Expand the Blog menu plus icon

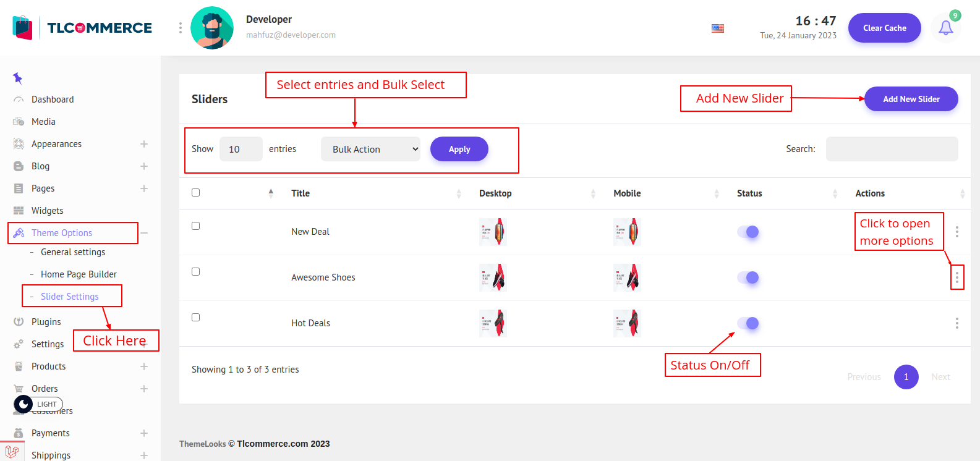point(143,166)
